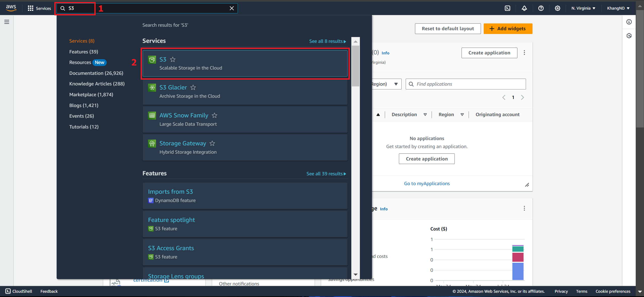644x297 pixels.
Task: Click the S3 bucket service icon
Action: (152, 60)
